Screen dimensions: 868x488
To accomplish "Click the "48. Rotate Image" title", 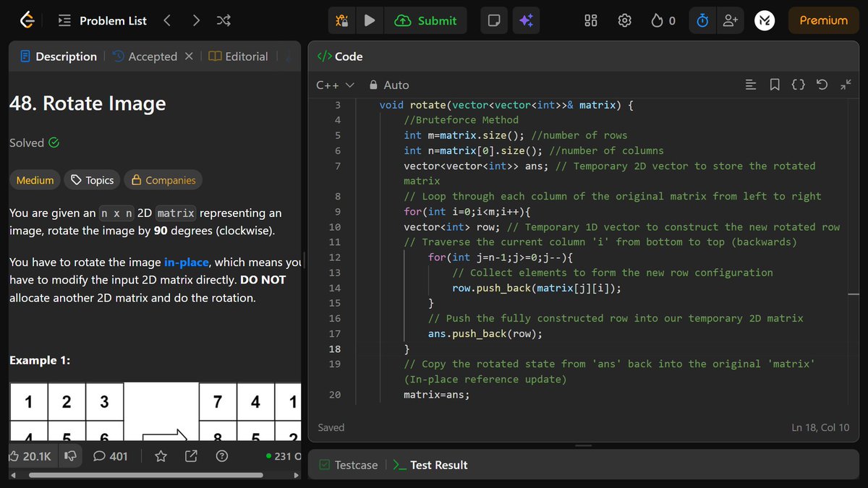I will (88, 103).
